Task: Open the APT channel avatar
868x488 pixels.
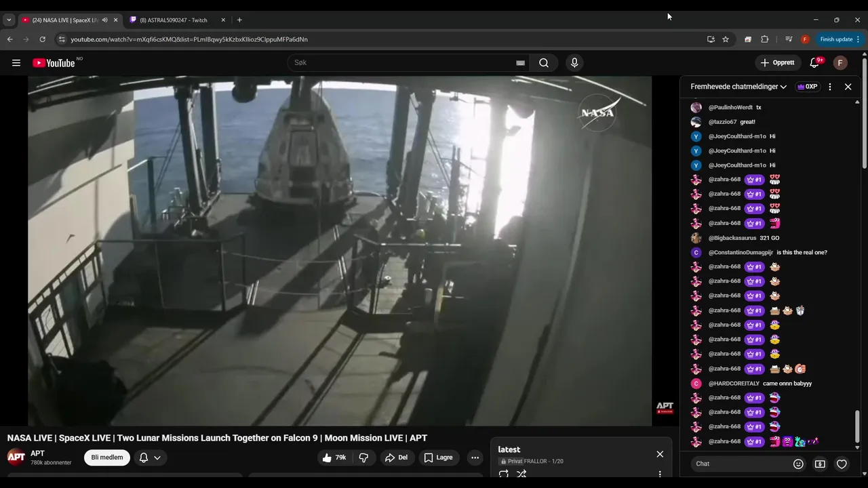Action: (16, 457)
